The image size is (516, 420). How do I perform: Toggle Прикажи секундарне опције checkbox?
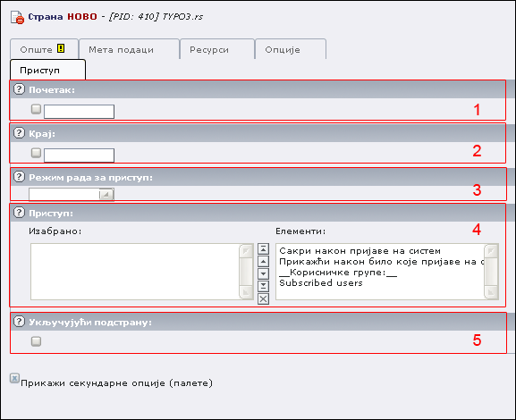tap(14, 379)
